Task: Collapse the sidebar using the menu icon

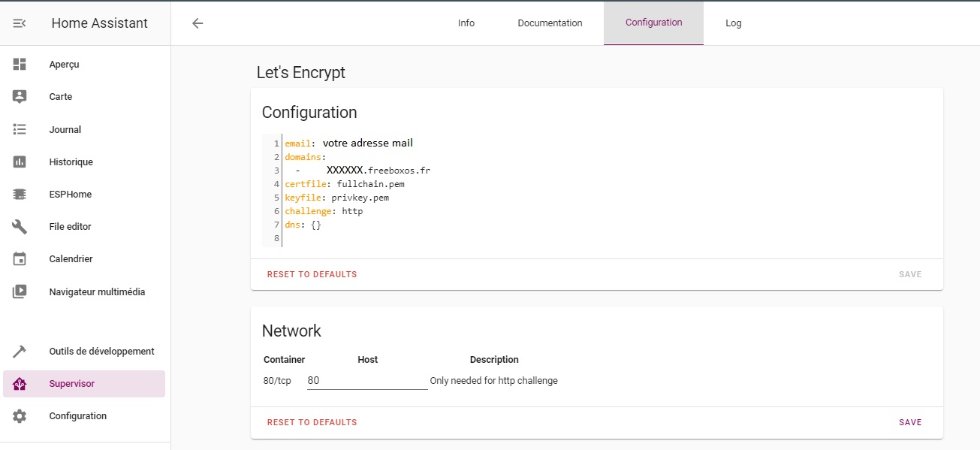Action: (20, 23)
